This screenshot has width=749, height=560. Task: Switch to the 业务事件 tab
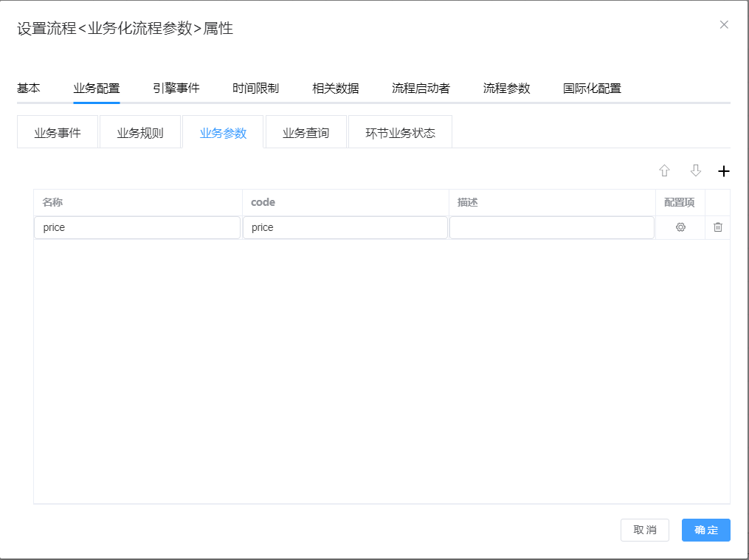(57, 131)
